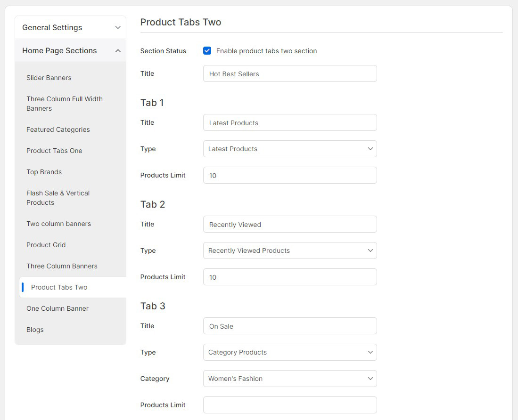Open Product Tabs One settings
This screenshot has width=518, height=420.
click(54, 151)
